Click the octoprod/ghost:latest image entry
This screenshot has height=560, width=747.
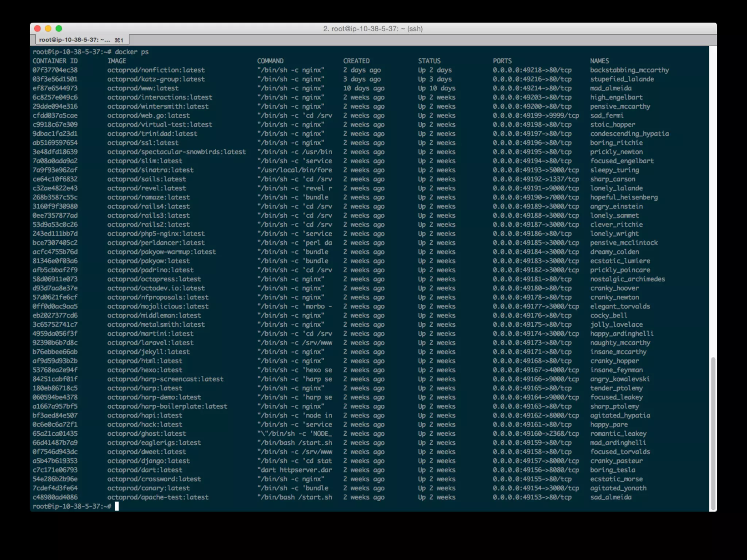tap(147, 433)
